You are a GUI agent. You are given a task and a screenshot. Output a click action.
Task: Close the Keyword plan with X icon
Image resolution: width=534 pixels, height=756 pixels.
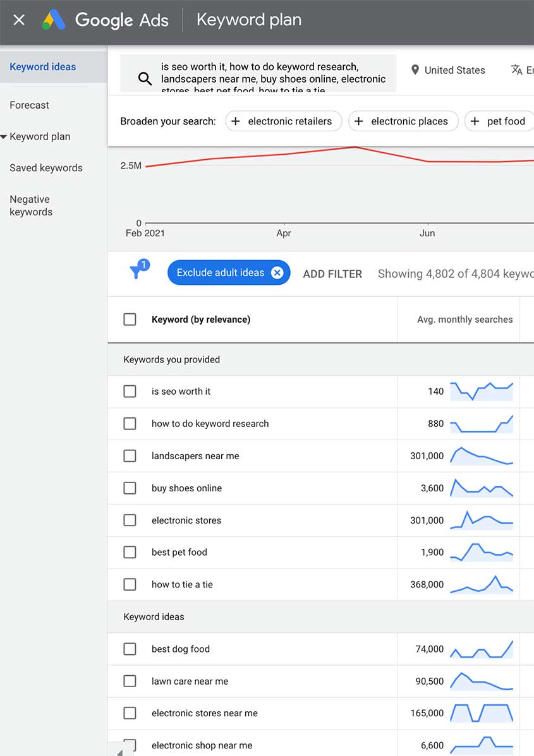point(19,20)
